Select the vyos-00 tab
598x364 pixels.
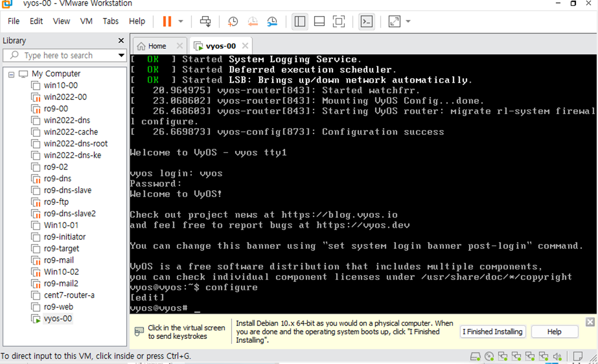click(221, 46)
